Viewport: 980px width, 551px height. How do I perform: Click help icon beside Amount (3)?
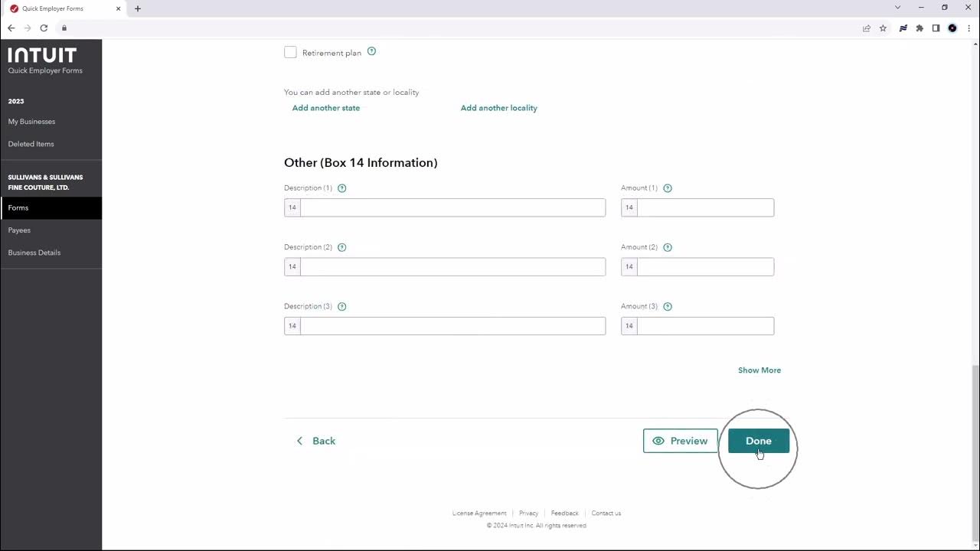click(x=668, y=306)
